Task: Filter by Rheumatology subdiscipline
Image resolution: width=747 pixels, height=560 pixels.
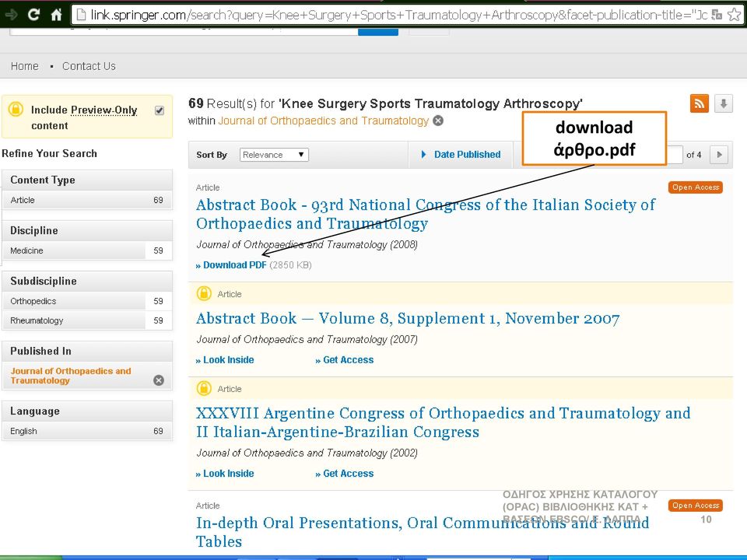Action: (86, 320)
